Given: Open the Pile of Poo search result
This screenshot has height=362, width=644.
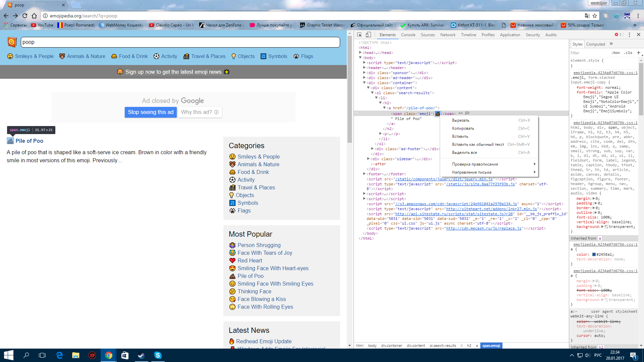Looking at the screenshot, I should click(29, 141).
